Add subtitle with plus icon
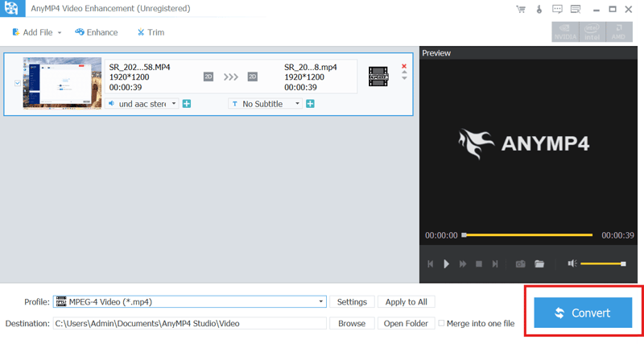 click(x=310, y=104)
